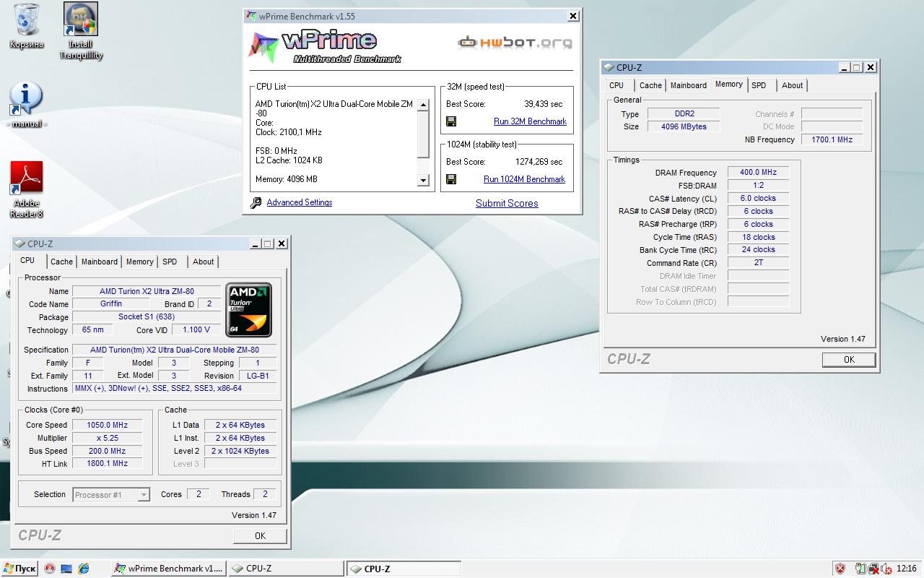Click the Core Speed 1050.0 MHz field
The height and width of the screenshot is (578, 924).
(x=107, y=425)
